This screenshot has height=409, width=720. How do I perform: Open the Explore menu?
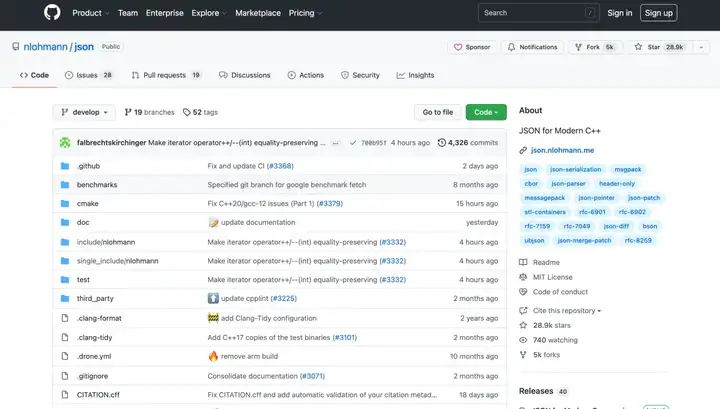click(209, 13)
